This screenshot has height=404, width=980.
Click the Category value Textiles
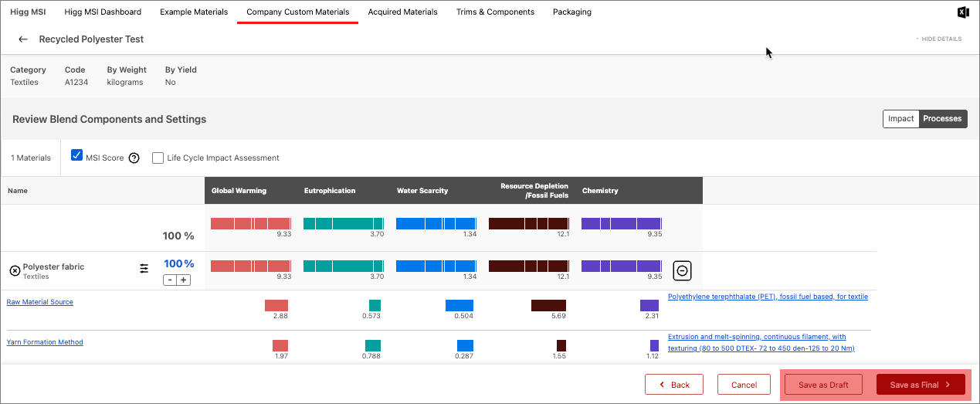[x=24, y=82]
